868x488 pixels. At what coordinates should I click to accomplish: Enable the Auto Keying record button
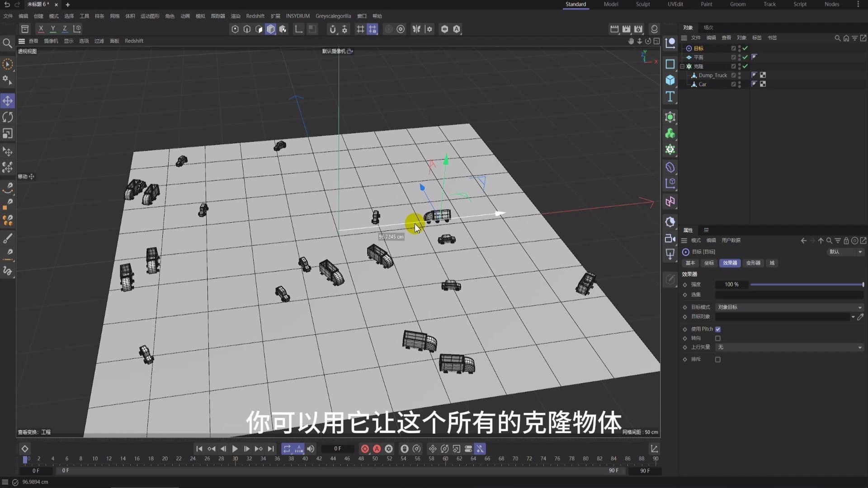pos(377,449)
